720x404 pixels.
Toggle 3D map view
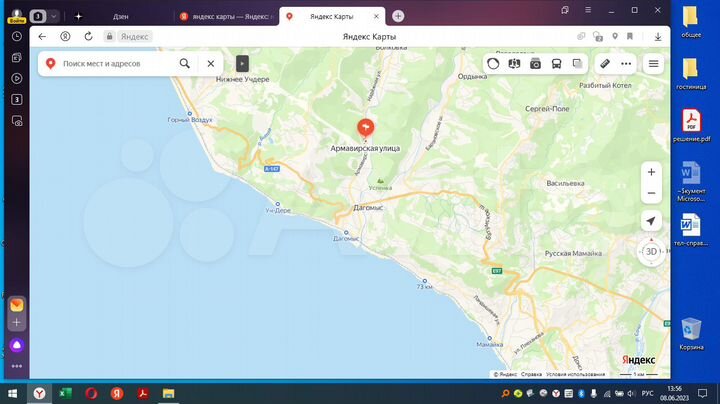pos(651,251)
